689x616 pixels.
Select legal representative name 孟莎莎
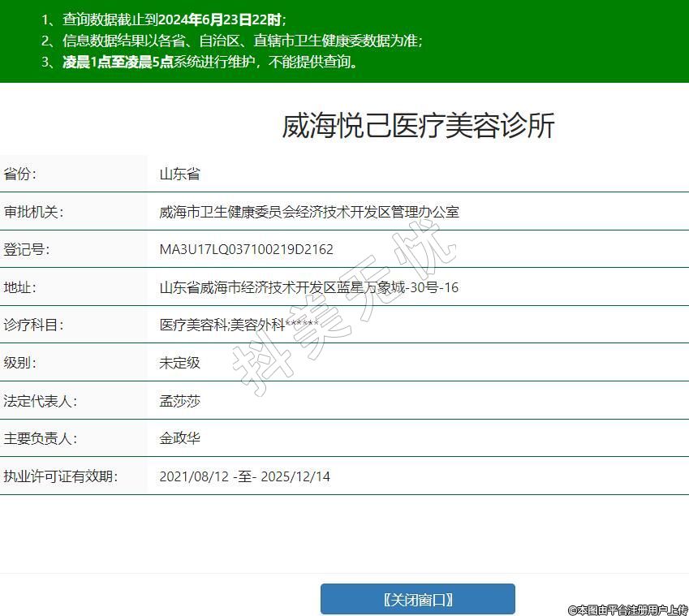pos(179,401)
